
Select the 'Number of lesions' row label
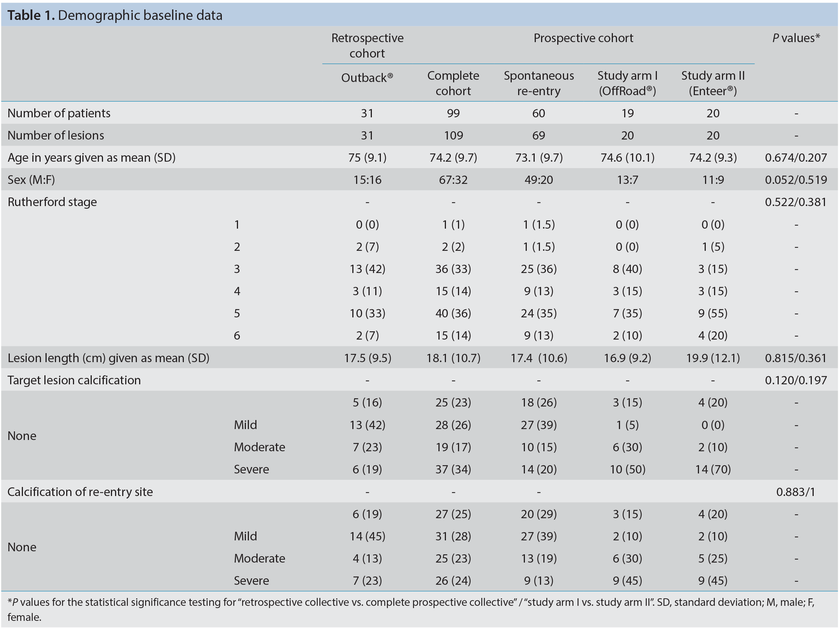(x=55, y=135)
